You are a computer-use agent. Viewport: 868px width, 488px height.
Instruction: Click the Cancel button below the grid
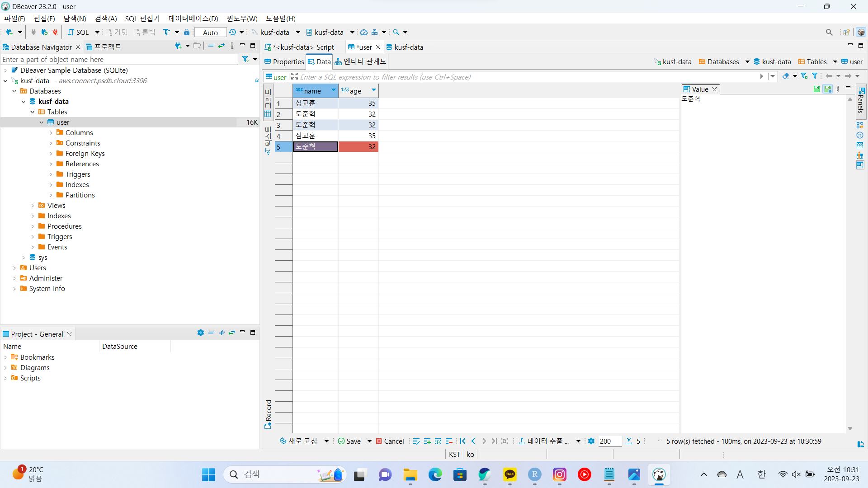tap(390, 441)
